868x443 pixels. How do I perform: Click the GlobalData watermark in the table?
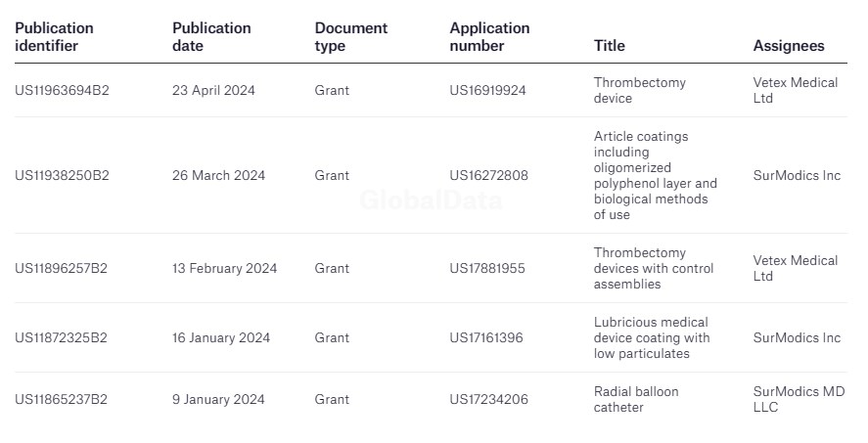(x=431, y=200)
